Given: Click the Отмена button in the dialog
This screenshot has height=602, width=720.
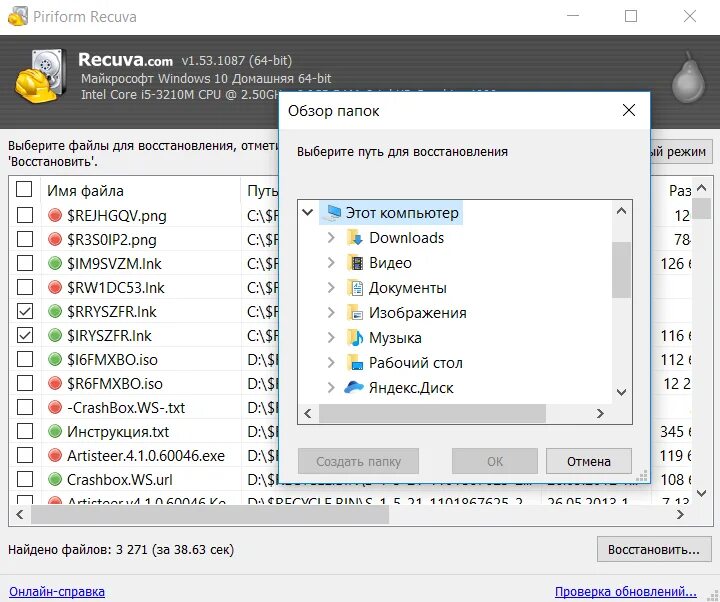Looking at the screenshot, I should pos(589,461).
